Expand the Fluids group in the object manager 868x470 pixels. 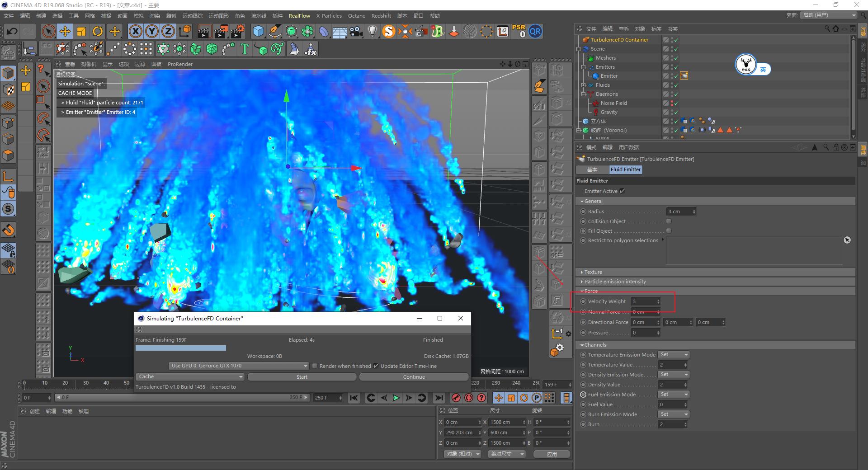tap(583, 85)
